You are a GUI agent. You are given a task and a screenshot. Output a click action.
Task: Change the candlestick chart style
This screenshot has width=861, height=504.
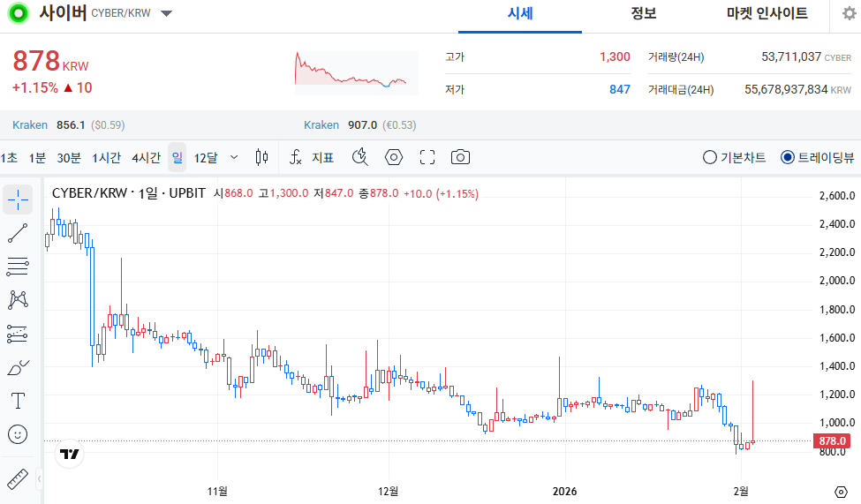tap(261, 157)
